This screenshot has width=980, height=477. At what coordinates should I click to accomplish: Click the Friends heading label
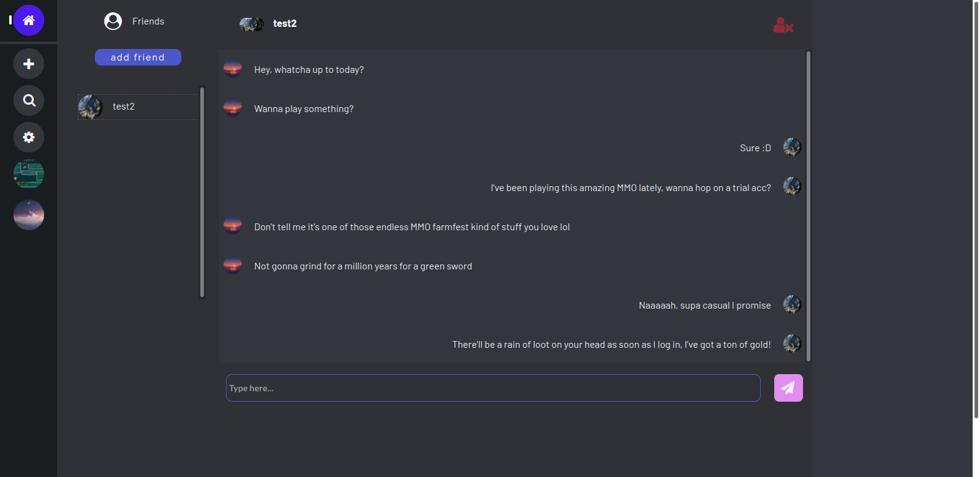[148, 21]
